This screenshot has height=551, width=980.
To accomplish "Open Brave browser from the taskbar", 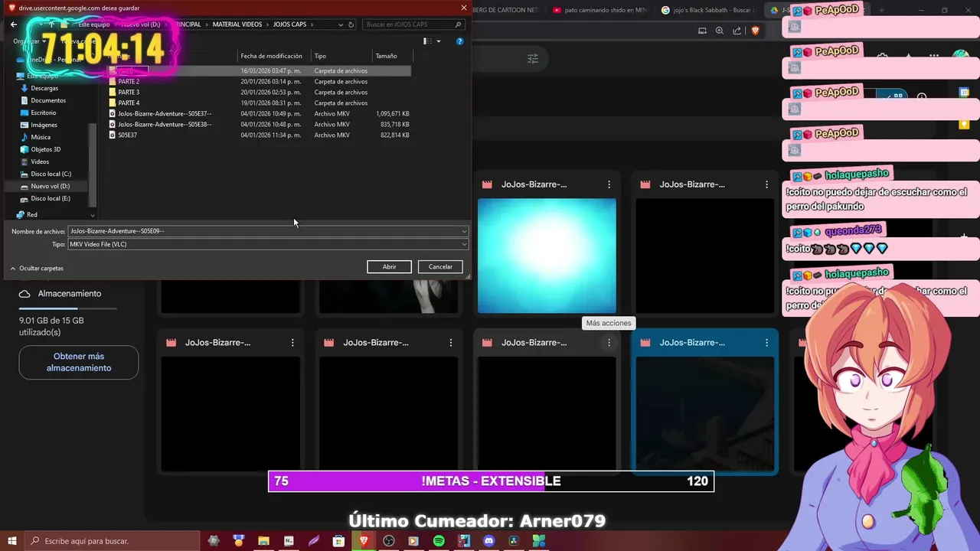I will pos(364,541).
